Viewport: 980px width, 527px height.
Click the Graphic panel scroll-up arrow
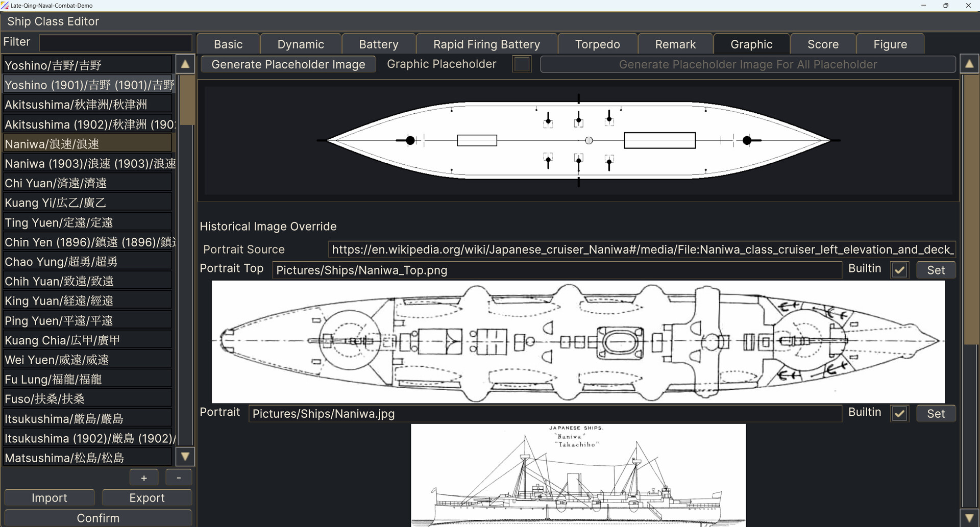[969, 64]
